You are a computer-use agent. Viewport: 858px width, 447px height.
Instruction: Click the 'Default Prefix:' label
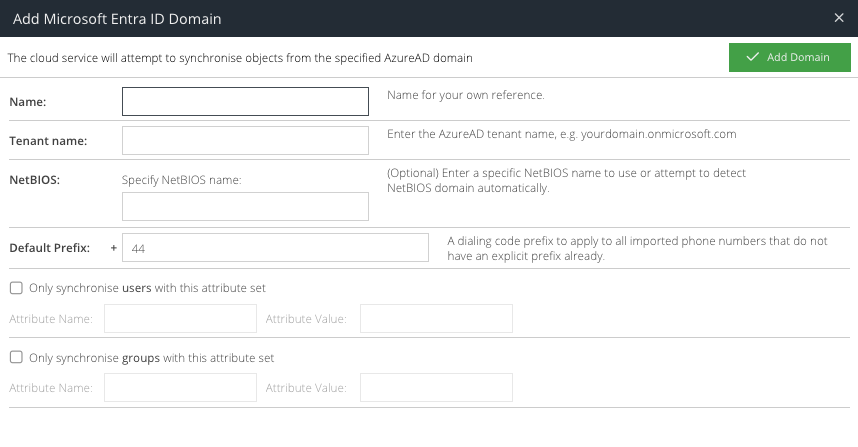point(50,248)
